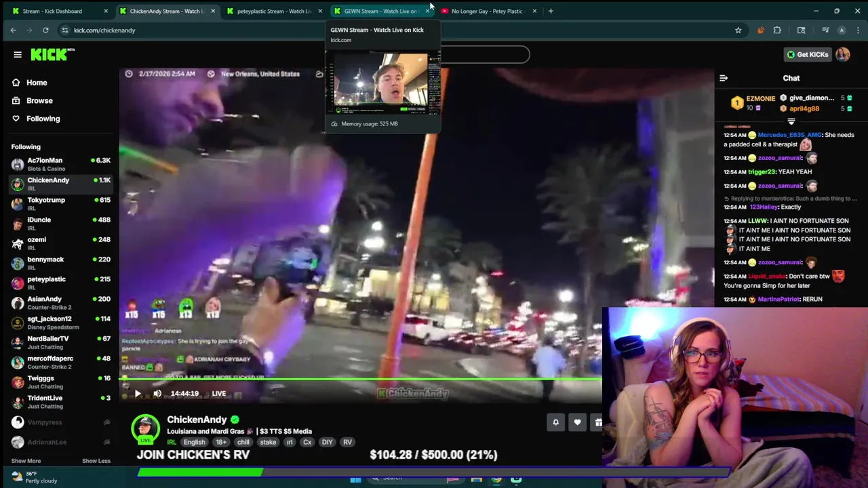The height and width of the screenshot is (488, 868).
Task: Select ChickenAndy in Following list
Action: point(60,184)
